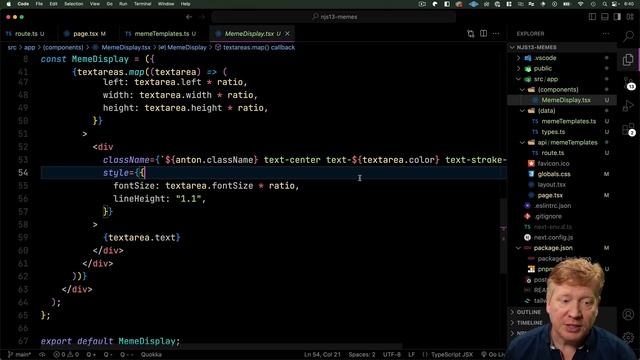Viewport: 640px width, 360px height.
Task: Collapse the (components) folder
Action: [522, 90]
